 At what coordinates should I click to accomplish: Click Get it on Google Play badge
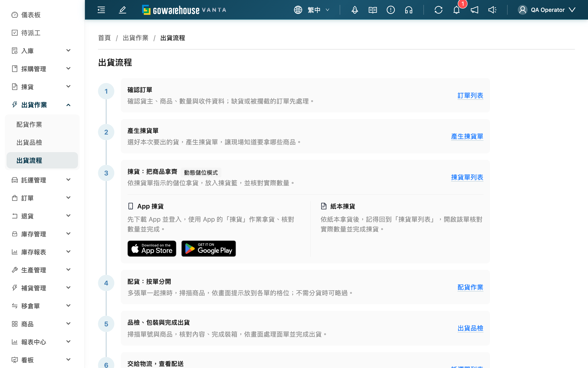(x=208, y=248)
